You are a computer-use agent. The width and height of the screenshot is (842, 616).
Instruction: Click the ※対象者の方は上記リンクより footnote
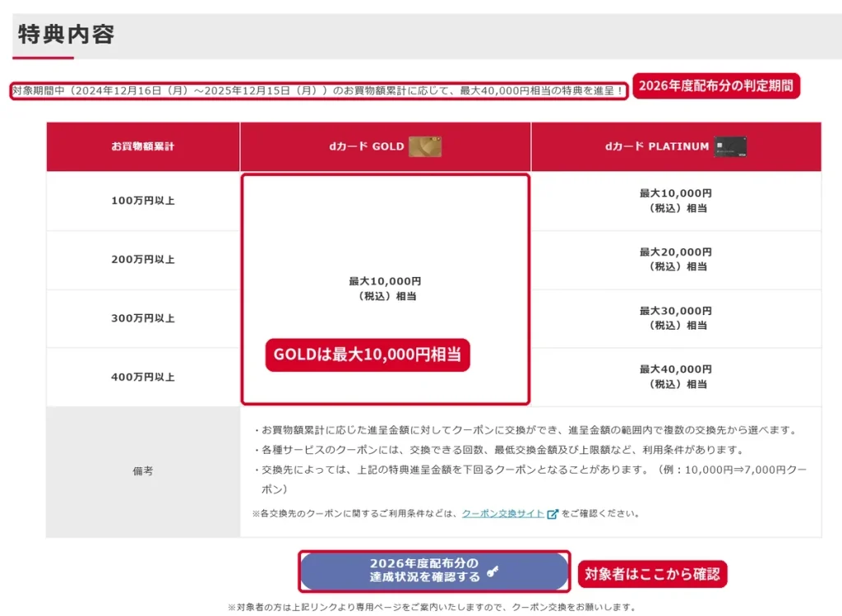tap(433, 607)
